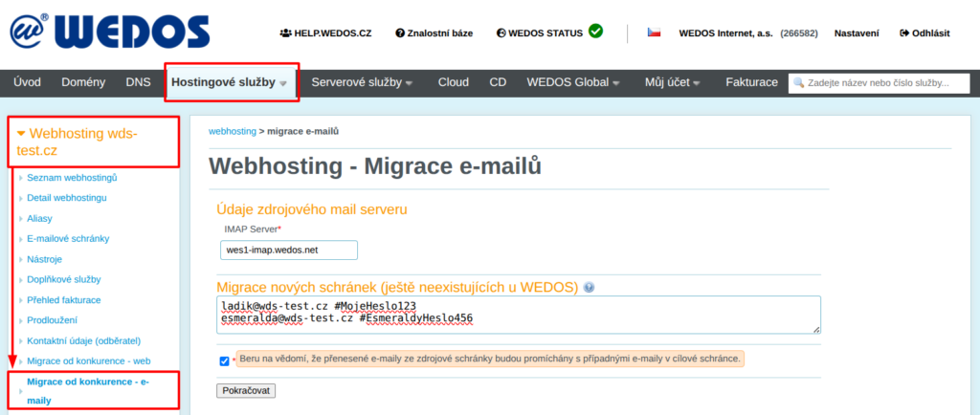The height and width of the screenshot is (415, 980).
Task: Click the resize handle of the mailbox textarea
Action: 816,330
